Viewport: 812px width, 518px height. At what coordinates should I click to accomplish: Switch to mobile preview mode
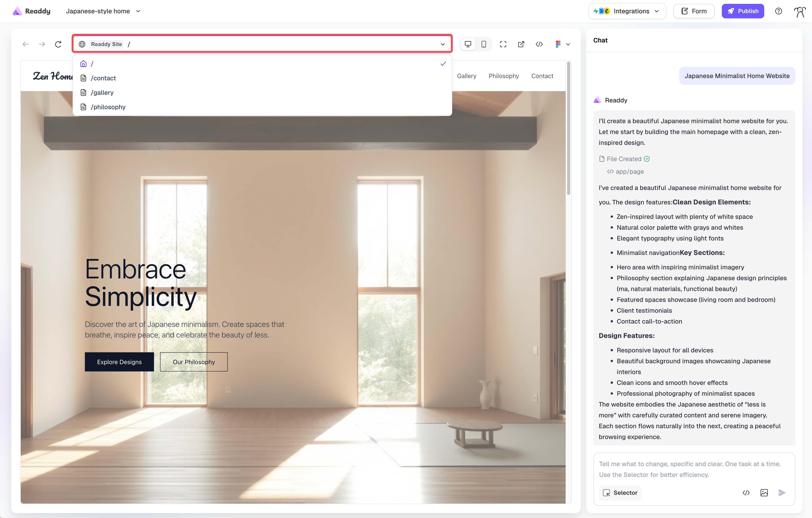484,44
